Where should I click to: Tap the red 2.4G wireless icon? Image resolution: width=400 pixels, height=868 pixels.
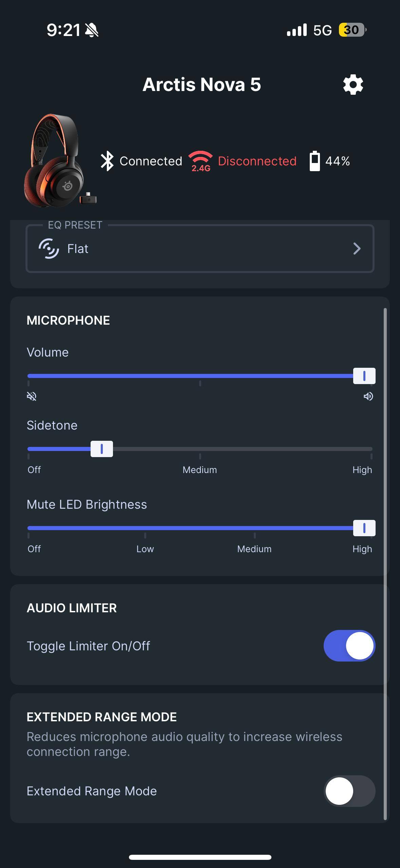click(201, 161)
